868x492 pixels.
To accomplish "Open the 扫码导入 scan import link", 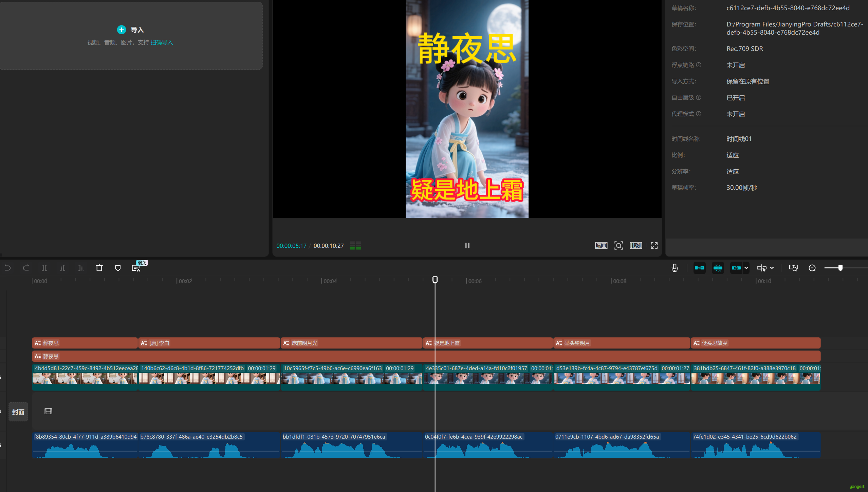I will 162,42.
